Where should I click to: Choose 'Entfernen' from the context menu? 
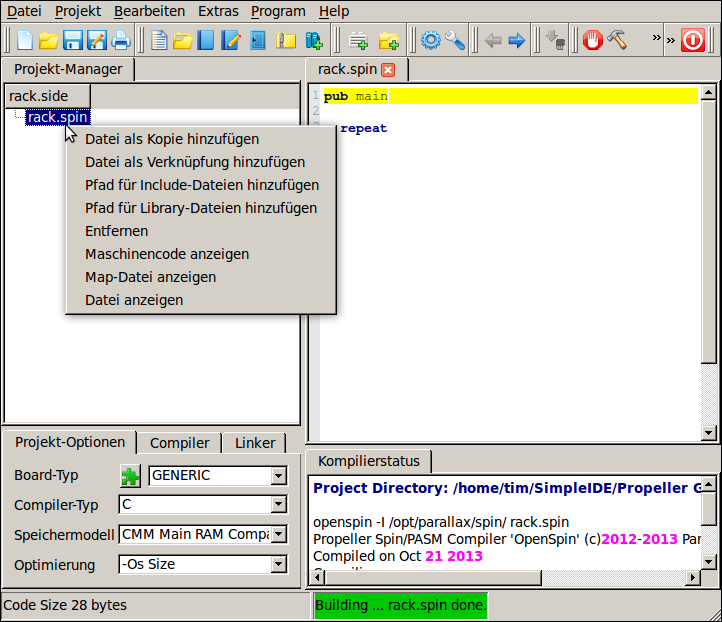116,231
